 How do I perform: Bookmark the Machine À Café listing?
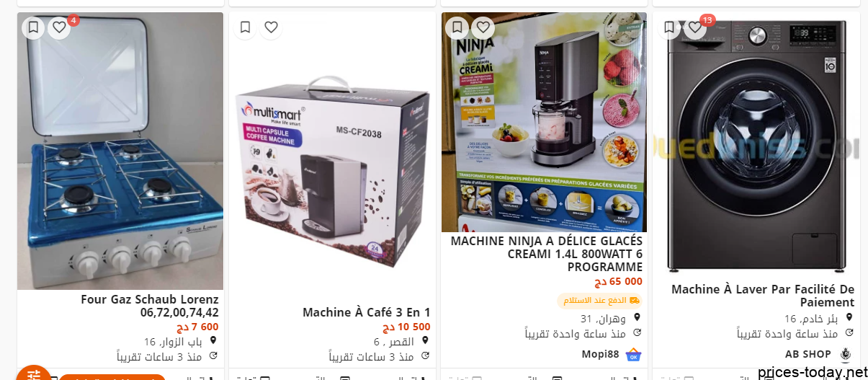[x=245, y=27]
